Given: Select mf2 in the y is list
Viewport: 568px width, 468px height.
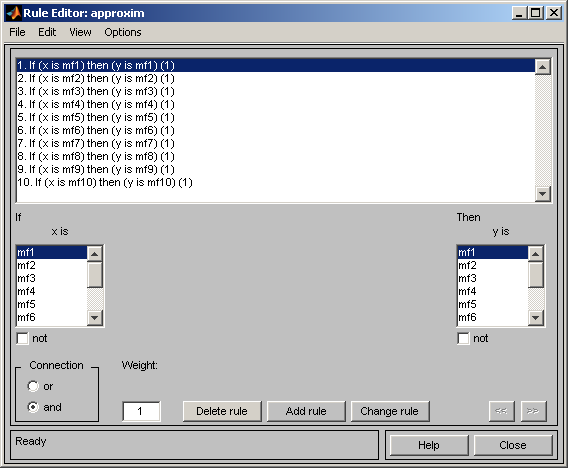Looking at the screenshot, I should (x=493, y=266).
